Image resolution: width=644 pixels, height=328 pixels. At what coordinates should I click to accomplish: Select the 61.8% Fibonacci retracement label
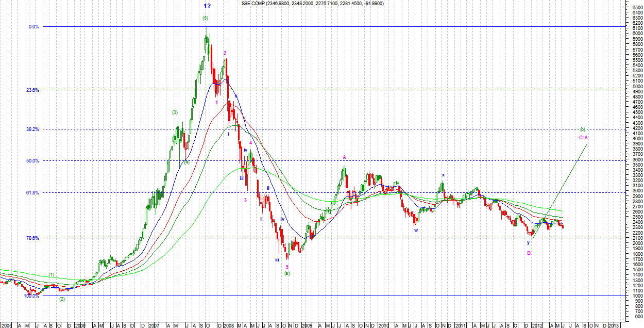click(x=32, y=192)
